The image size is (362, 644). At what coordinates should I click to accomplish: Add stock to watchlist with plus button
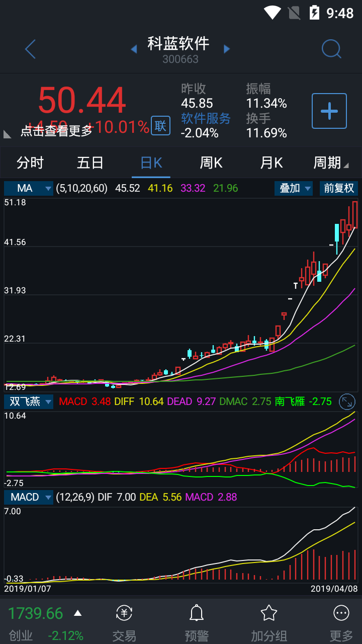[329, 111]
